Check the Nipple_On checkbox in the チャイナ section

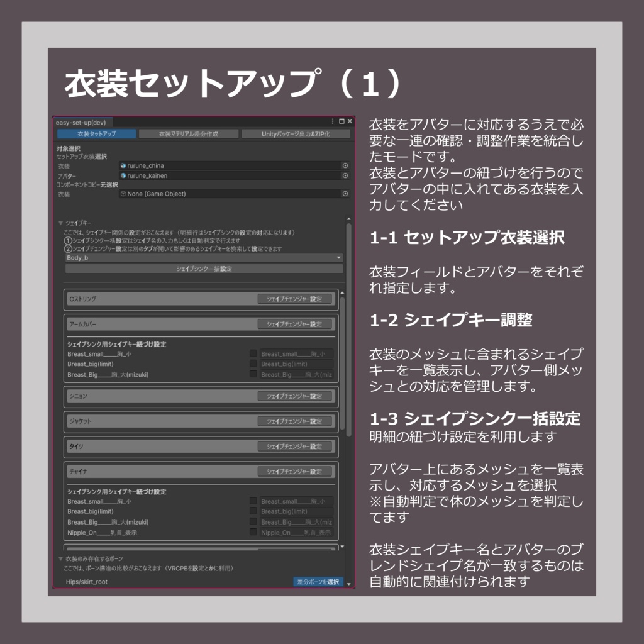point(253,532)
